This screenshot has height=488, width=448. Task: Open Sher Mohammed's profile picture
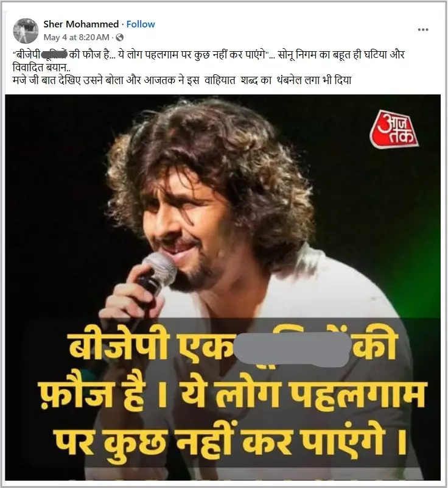click(26, 30)
